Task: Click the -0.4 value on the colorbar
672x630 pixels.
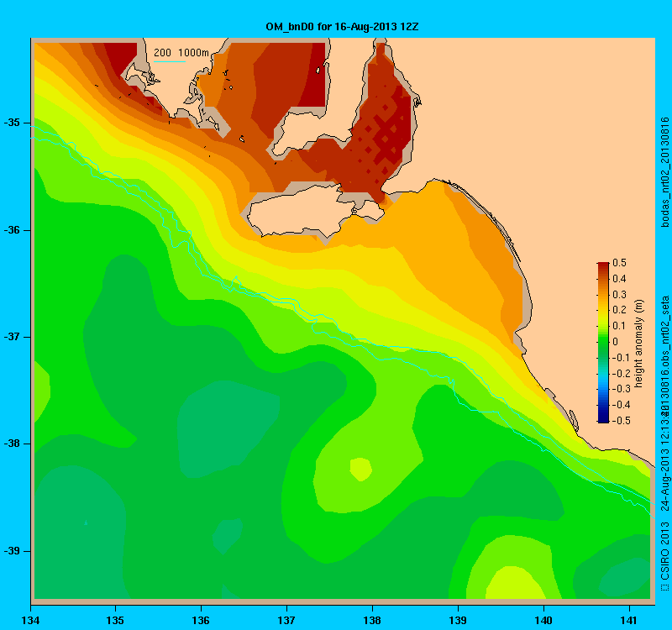Action: [x=621, y=405]
